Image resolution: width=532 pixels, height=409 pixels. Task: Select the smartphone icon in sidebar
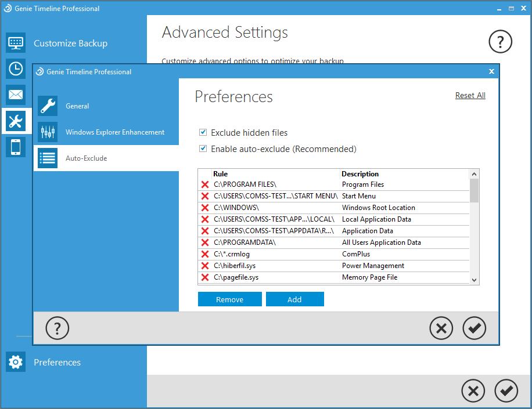pyautogui.click(x=16, y=147)
